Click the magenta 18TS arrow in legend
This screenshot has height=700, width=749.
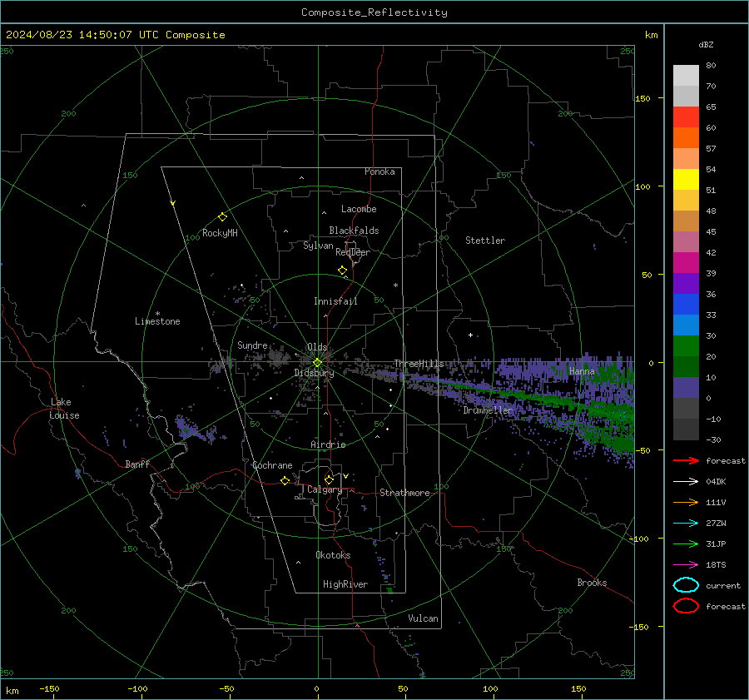[x=686, y=565]
